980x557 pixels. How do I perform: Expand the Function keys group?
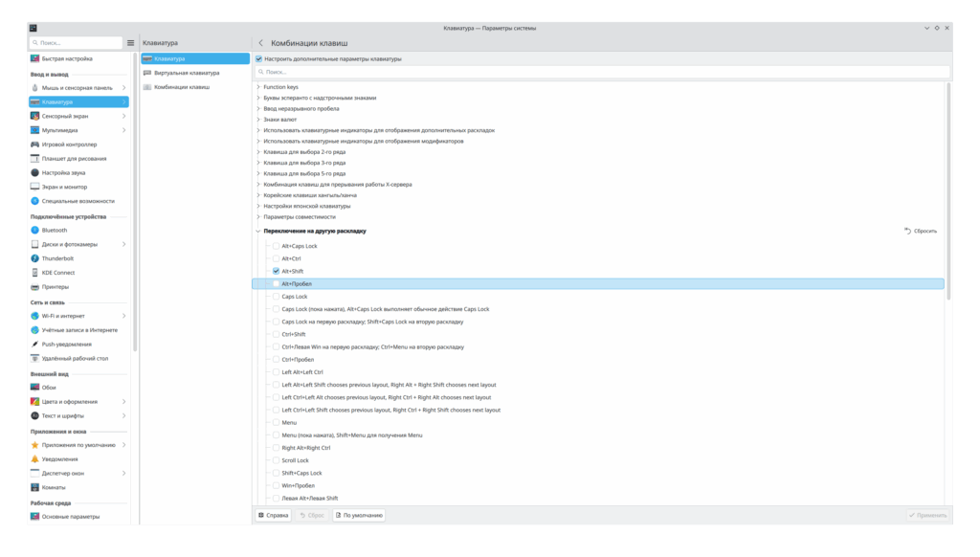258,87
